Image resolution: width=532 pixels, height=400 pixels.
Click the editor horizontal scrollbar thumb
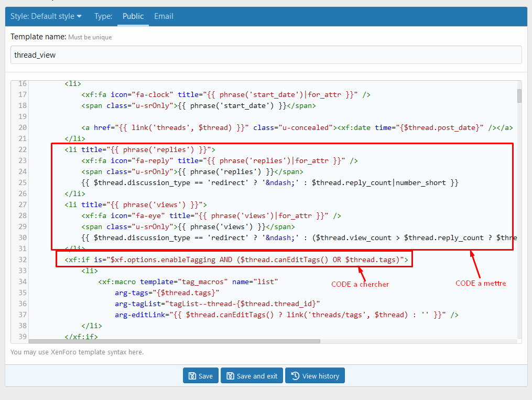pos(175,341)
